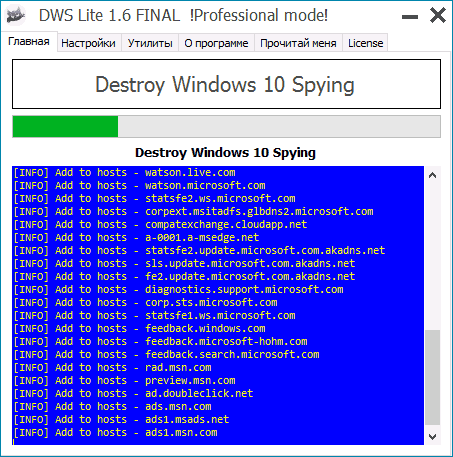Select the log line watson.microsoft.com

point(139,186)
